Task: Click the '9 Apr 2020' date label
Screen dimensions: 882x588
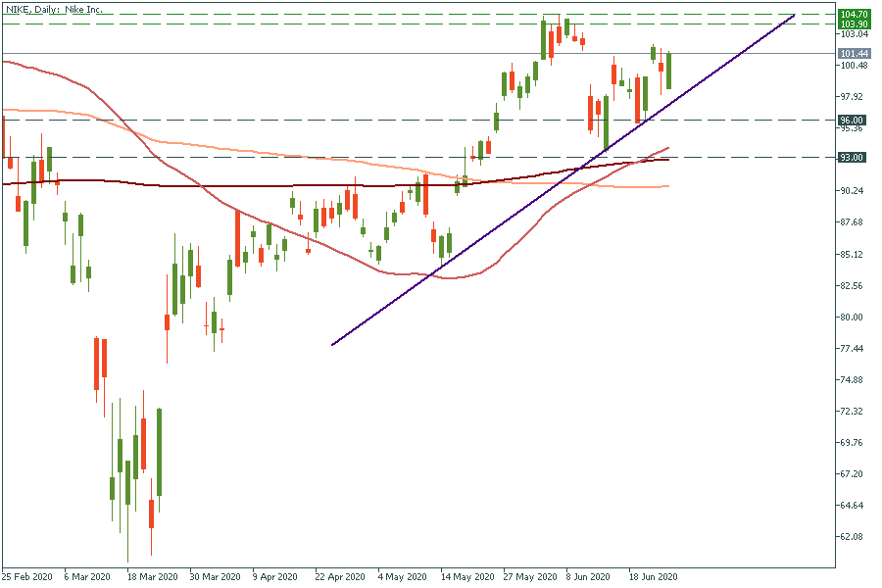Action: (x=275, y=577)
